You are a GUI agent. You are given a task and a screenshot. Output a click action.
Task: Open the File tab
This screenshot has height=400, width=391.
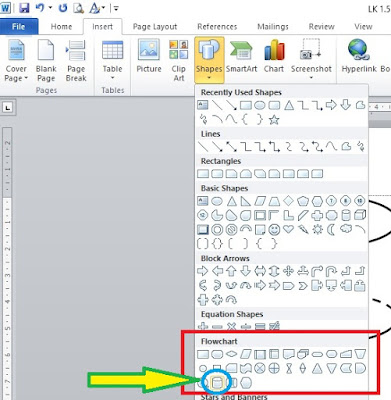point(19,27)
